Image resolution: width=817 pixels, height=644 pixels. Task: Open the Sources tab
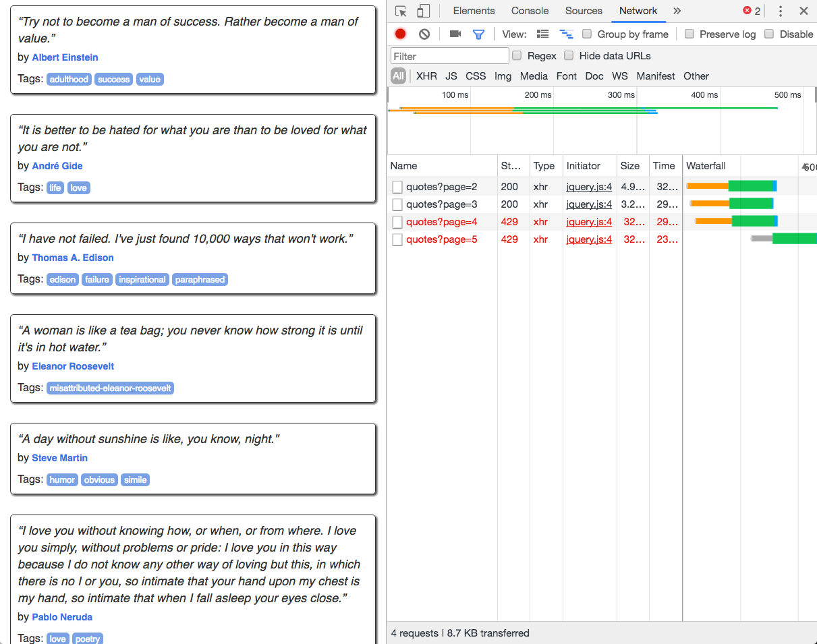pos(584,11)
